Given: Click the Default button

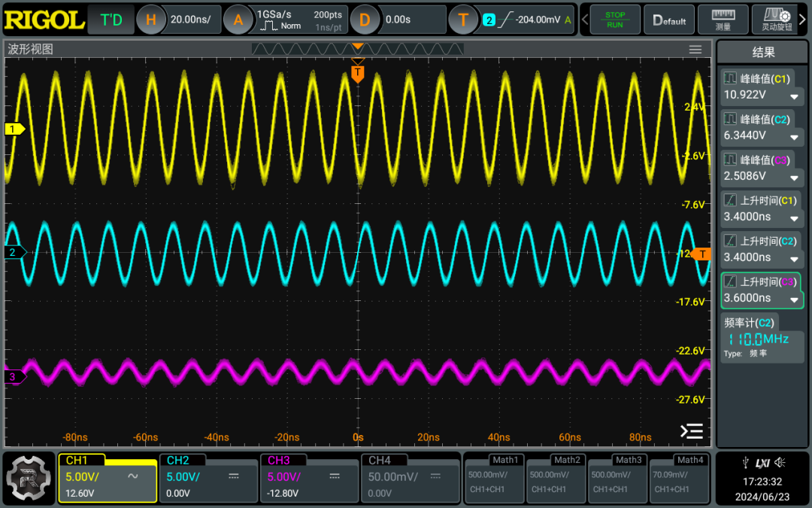Looking at the screenshot, I should (669, 20).
